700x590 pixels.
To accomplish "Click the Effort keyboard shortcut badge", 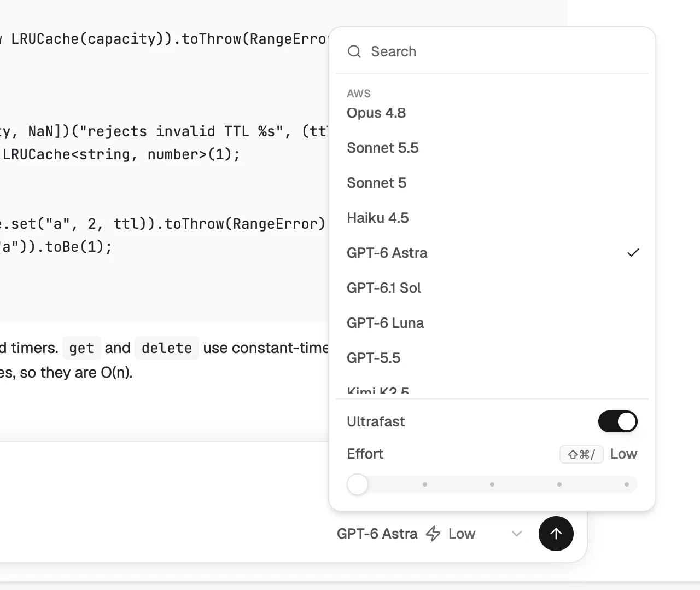I will tap(581, 454).
